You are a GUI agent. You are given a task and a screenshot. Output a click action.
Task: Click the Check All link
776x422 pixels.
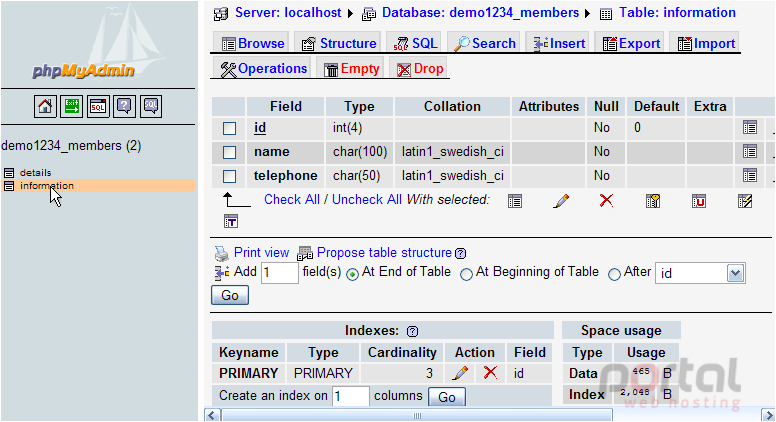[291, 200]
